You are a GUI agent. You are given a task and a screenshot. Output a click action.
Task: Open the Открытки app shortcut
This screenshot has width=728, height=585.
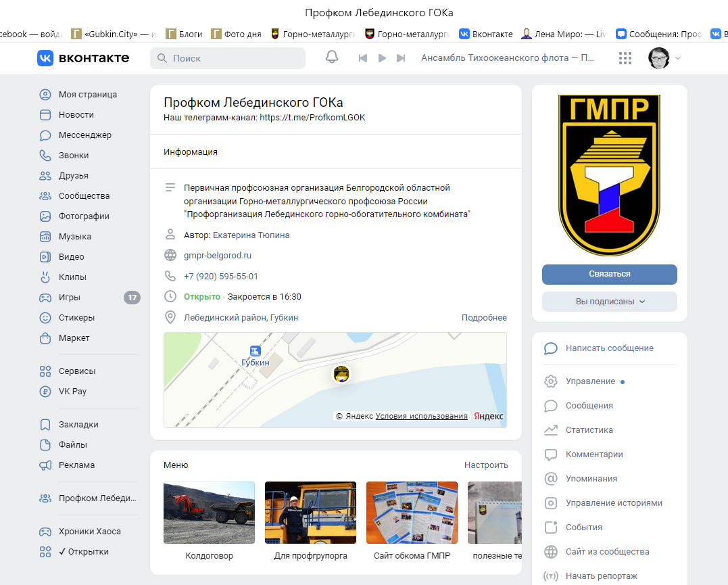(74, 552)
